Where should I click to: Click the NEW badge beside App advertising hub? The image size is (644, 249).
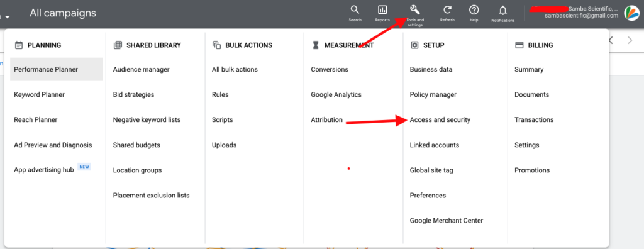tap(84, 167)
